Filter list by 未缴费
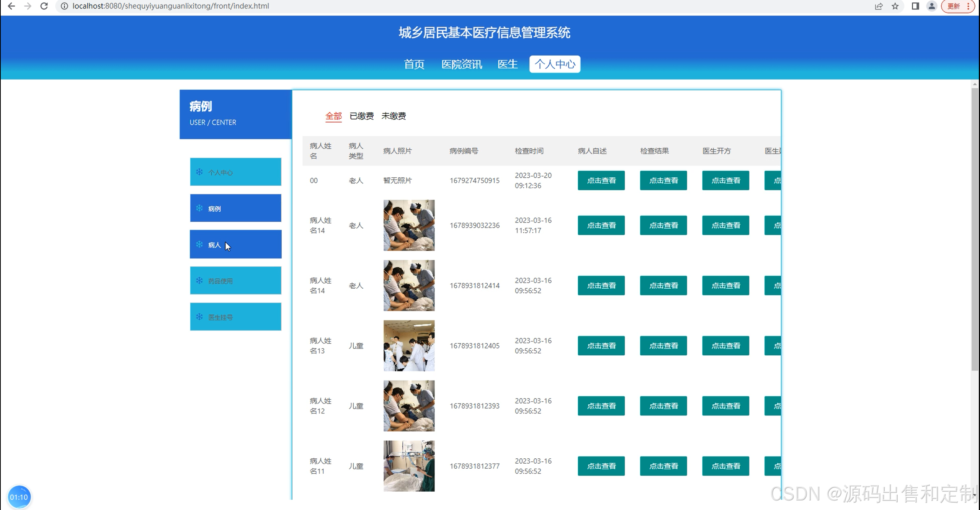 [394, 116]
